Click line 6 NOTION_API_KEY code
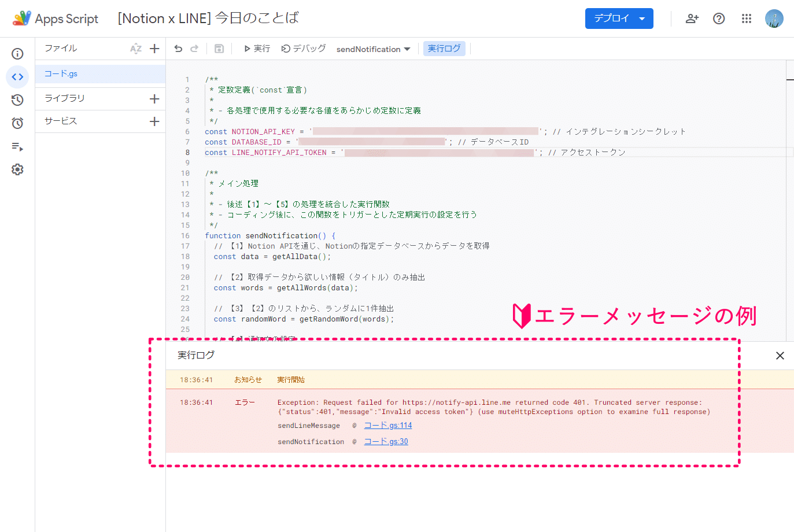Screen dimensions: 794x532 pos(445,132)
